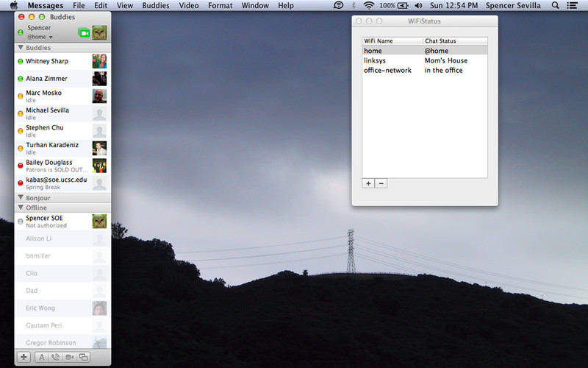Image resolution: width=588 pixels, height=368 pixels.
Task: Click the in the office status cell
Action: 443,70
